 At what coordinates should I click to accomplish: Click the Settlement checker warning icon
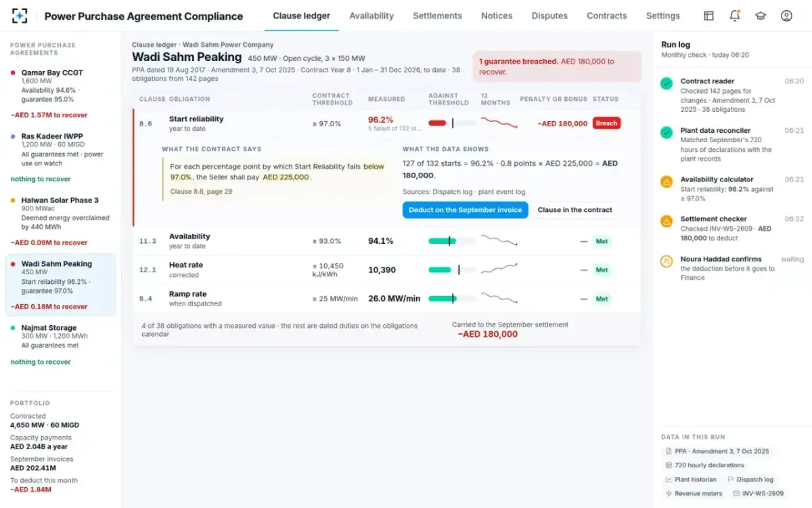tap(667, 221)
